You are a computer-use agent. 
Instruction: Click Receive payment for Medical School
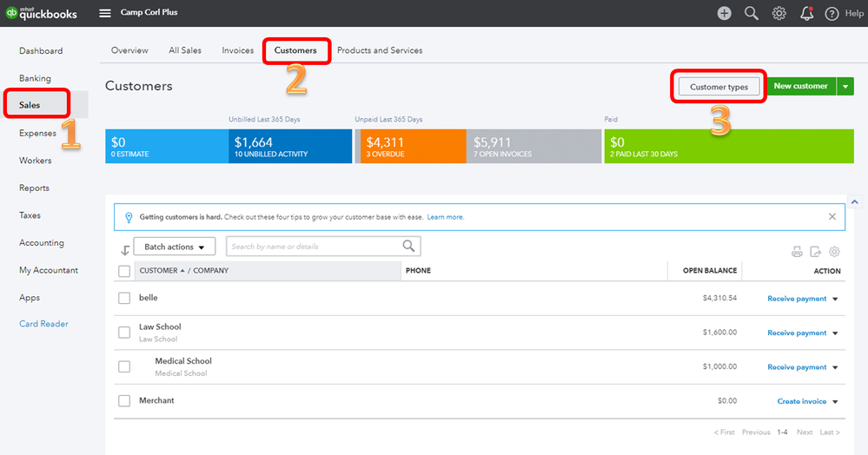797,367
